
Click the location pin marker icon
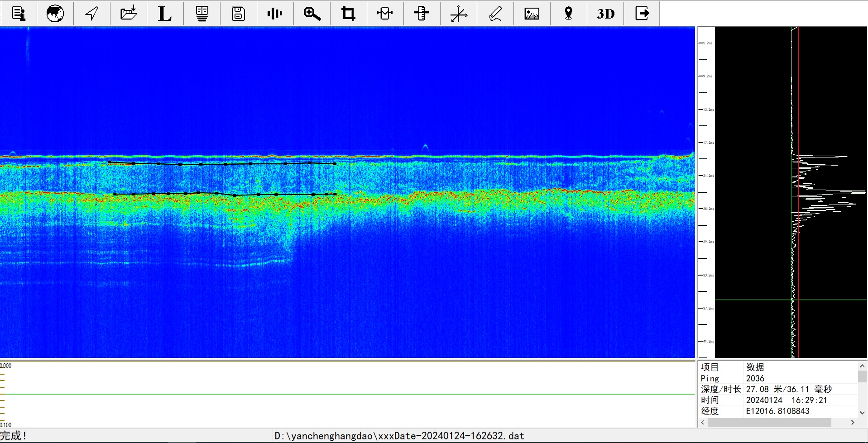(569, 14)
